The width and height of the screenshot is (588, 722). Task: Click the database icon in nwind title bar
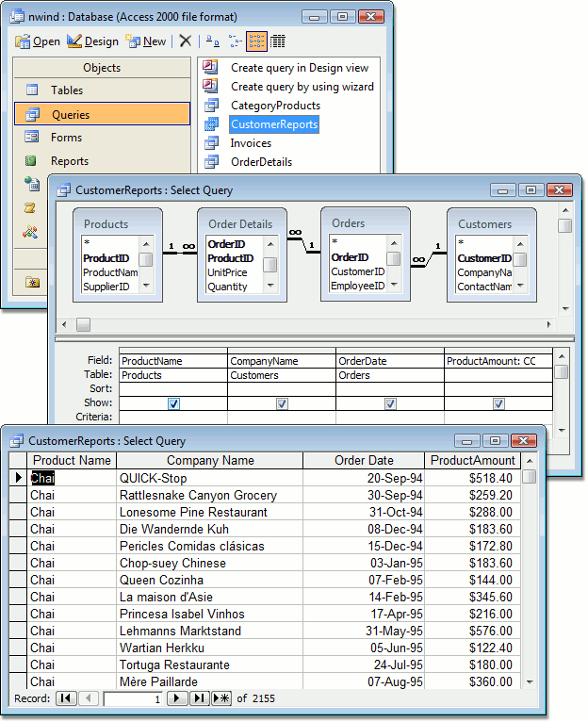pos(18,17)
